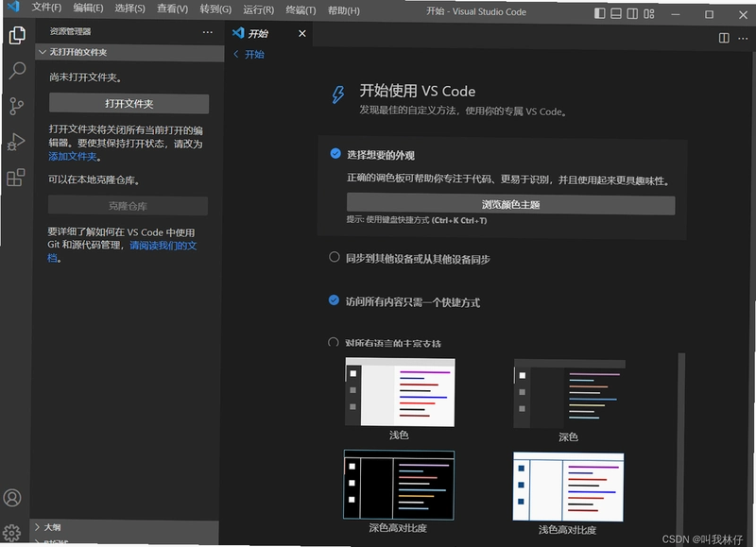Click the 克隆仓库 button
Viewport: 756px width, 547px height.
pos(128,206)
